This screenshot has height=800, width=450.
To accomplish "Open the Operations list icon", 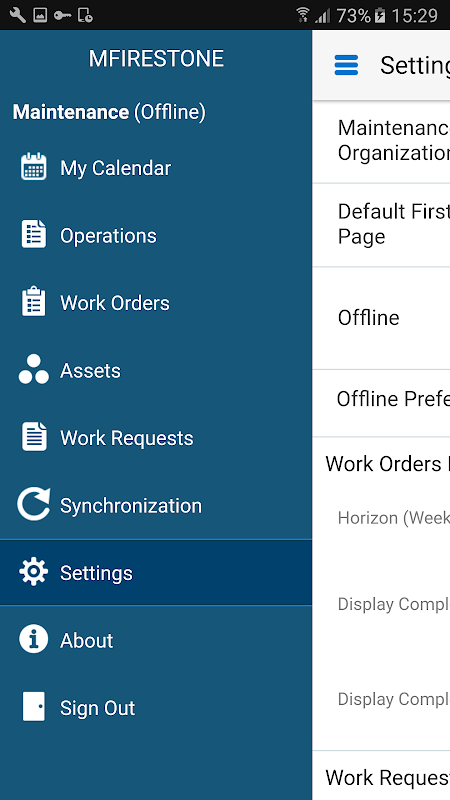I will [x=34, y=235].
